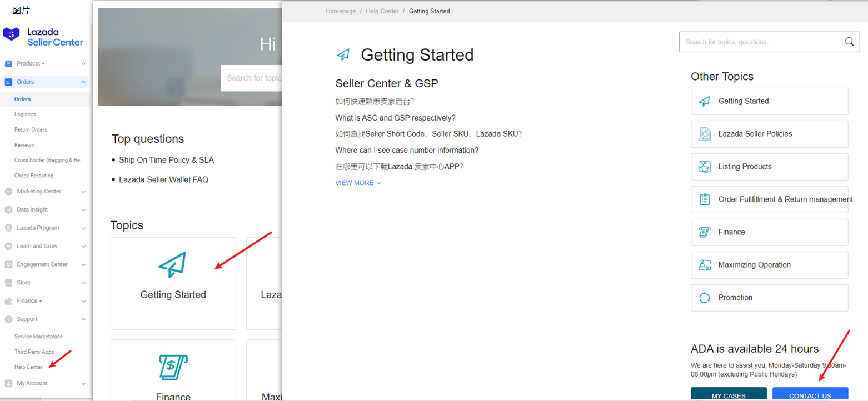Image resolution: width=868 pixels, height=401 pixels.
Task: Open Return Orders in the sidebar
Action: pos(31,129)
